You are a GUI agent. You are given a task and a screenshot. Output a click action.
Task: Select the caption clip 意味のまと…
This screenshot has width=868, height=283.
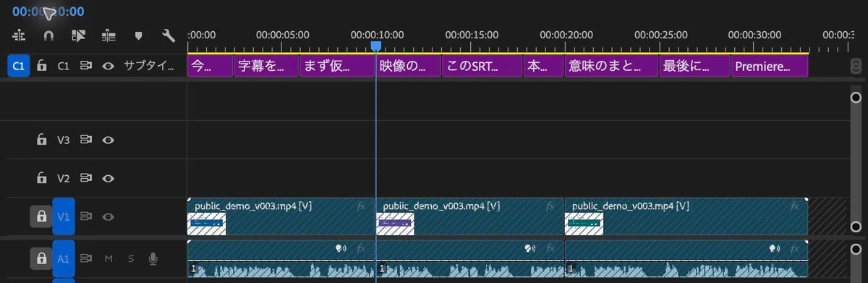(x=611, y=66)
